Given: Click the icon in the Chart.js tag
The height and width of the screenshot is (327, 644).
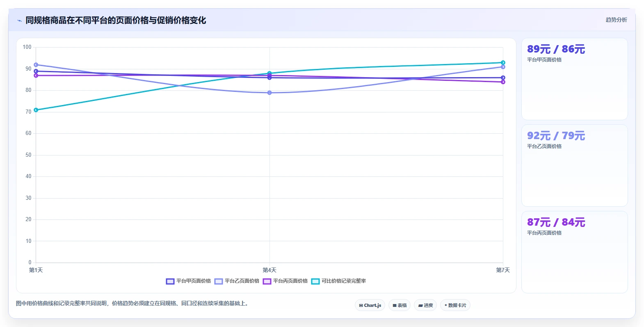Looking at the screenshot, I should 361,306.
